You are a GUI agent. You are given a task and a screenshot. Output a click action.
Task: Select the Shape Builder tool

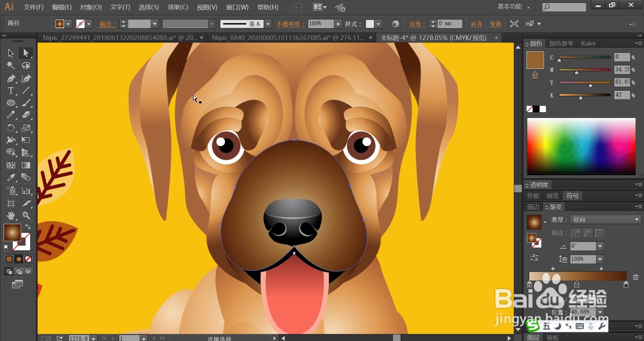(11, 152)
